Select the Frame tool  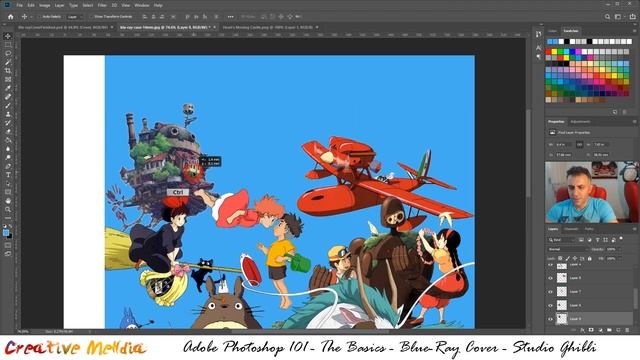[x=8, y=79]
